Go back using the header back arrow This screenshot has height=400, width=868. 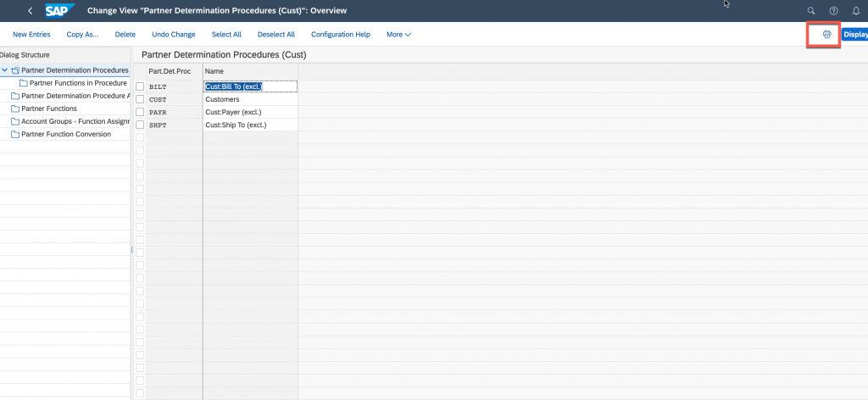click(30, 10)
